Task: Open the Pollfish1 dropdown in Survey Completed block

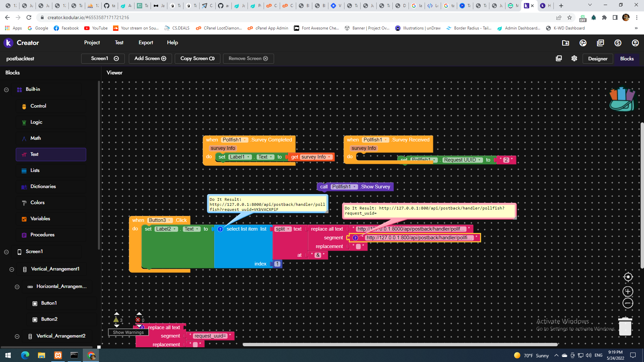Action: tap(235, 140)
